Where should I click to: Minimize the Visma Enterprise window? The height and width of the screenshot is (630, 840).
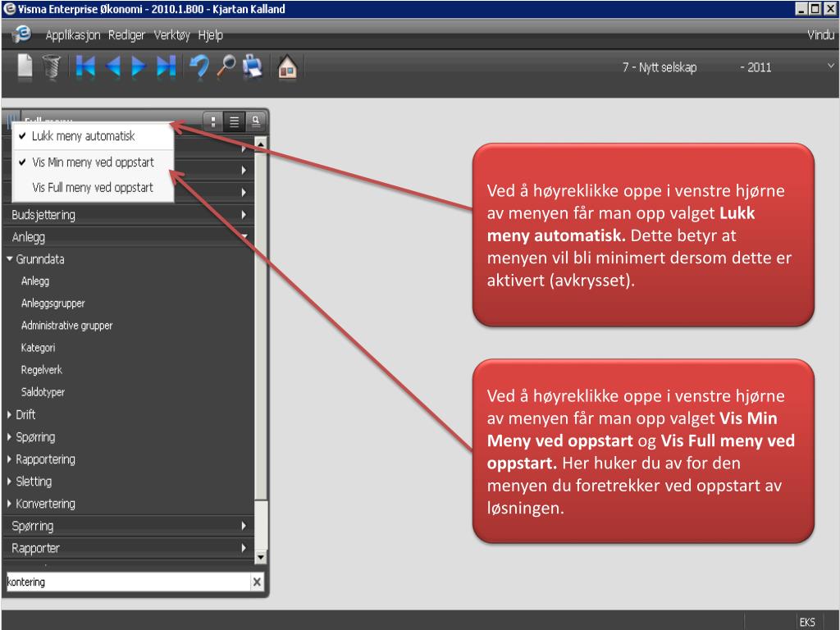pos(802,8)
